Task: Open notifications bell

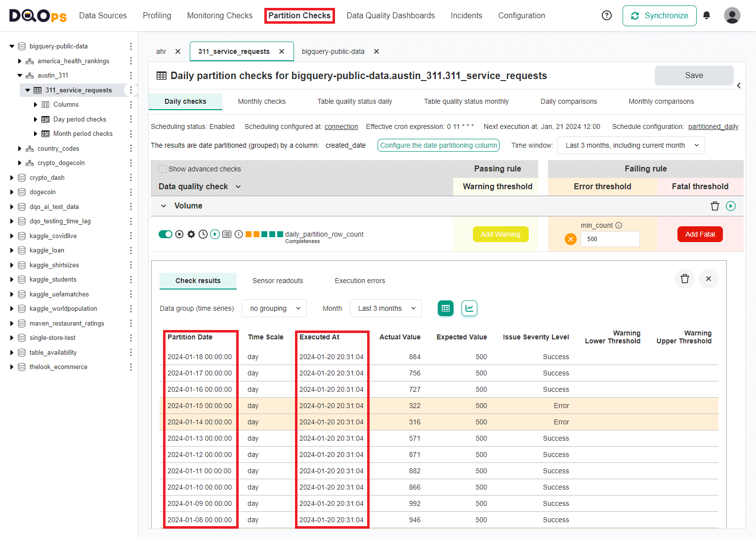Action: tap(707, 15)
